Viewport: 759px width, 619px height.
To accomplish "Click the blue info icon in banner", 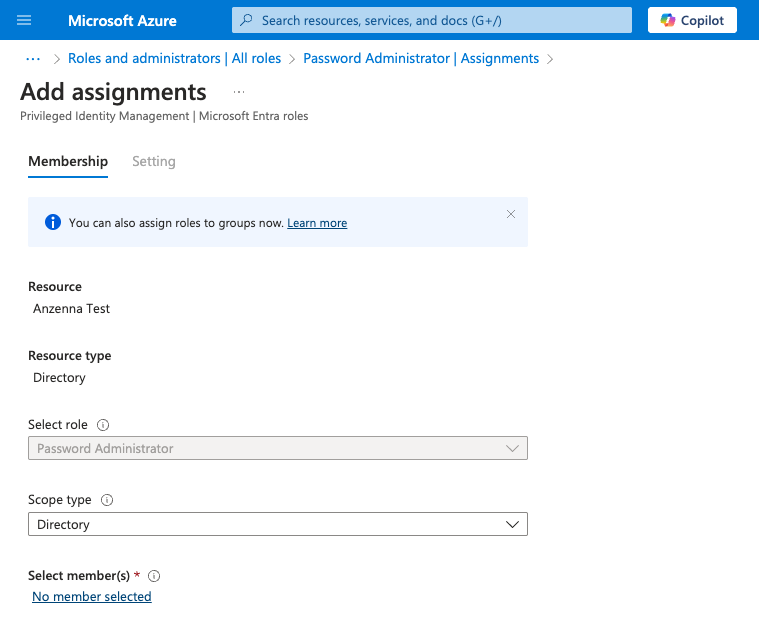I will (53, 222).
